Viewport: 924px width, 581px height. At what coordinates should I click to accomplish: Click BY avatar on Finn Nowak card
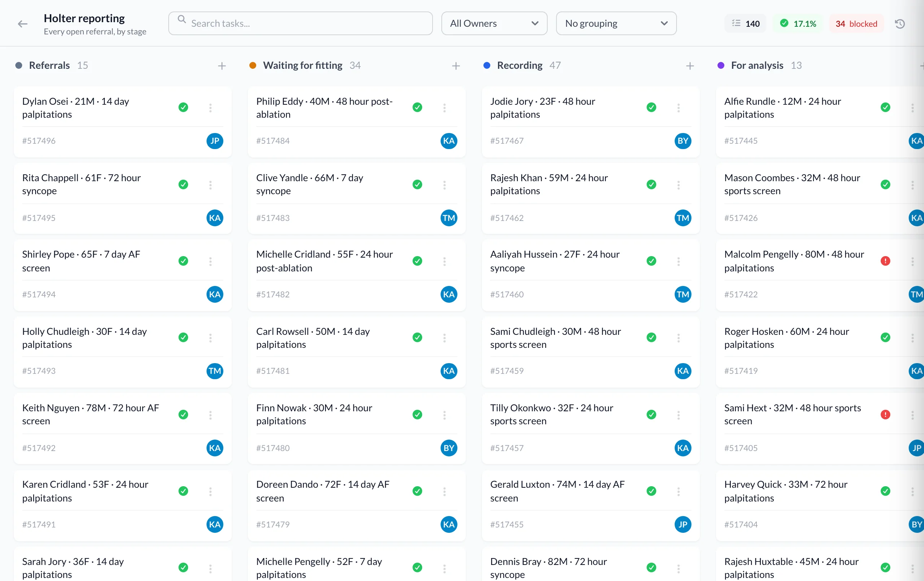pos(449,448)
